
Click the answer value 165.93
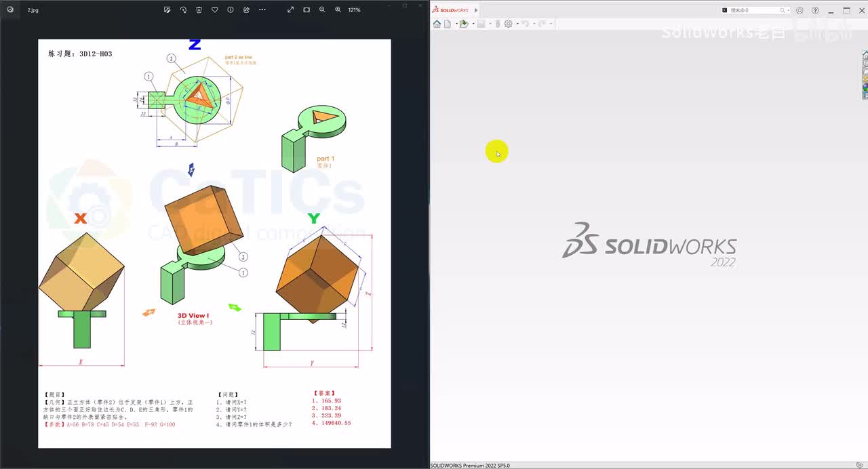click(x=331, y=401)
